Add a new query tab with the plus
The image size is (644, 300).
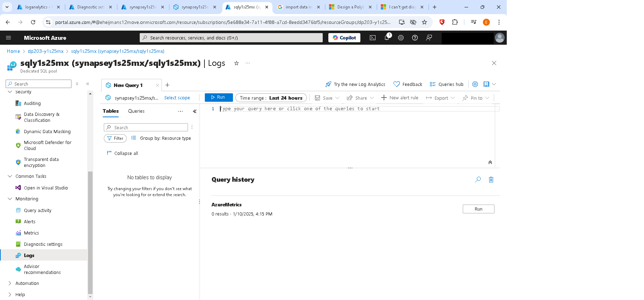(168, 85)
